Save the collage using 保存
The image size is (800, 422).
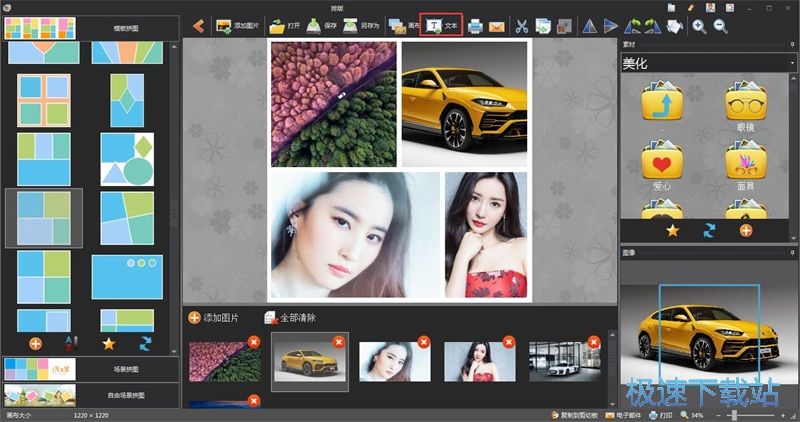coord(322,25)
